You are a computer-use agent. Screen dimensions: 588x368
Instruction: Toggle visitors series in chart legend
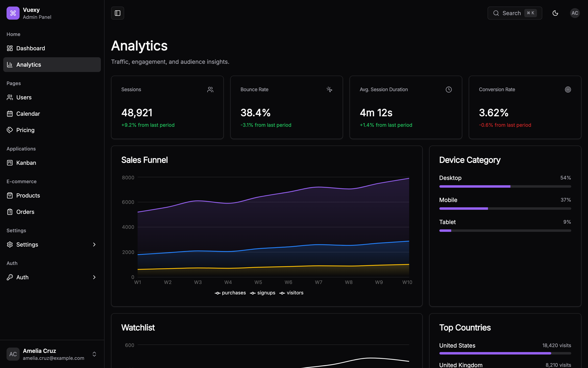tap(291, 293)
